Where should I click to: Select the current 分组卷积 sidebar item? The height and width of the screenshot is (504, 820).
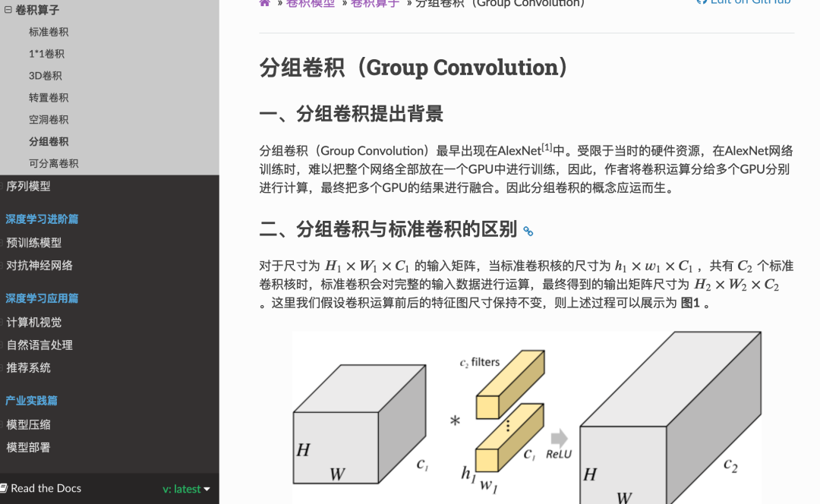click(x=49, y=142)
